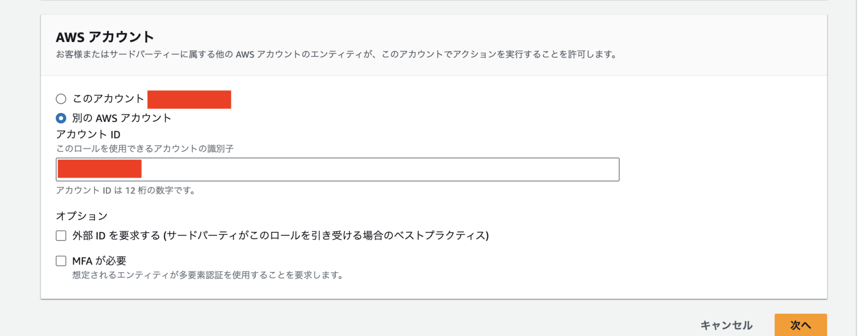Viewport: 868px width, 336px height.
Task: Click the キャンセル button
Action: 726,325
